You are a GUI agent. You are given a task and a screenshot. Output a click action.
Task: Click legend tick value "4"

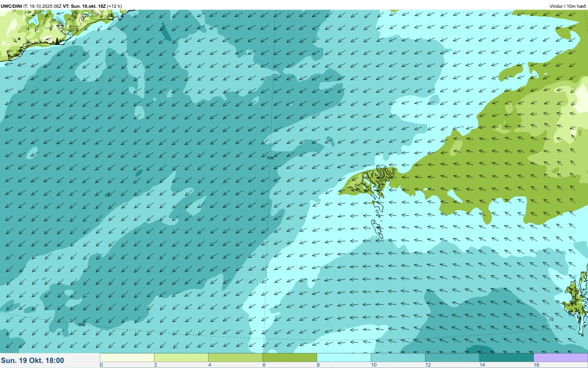pyautogui.click(x=209, y=365)
